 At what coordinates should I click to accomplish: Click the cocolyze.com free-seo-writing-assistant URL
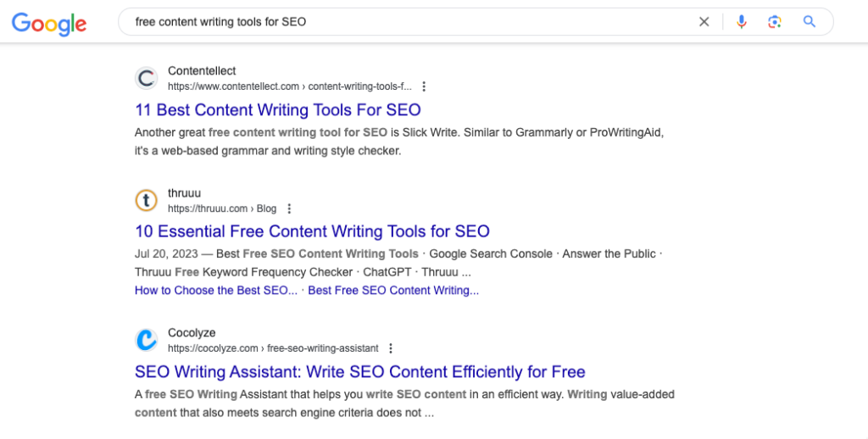[x=273, y=348]
